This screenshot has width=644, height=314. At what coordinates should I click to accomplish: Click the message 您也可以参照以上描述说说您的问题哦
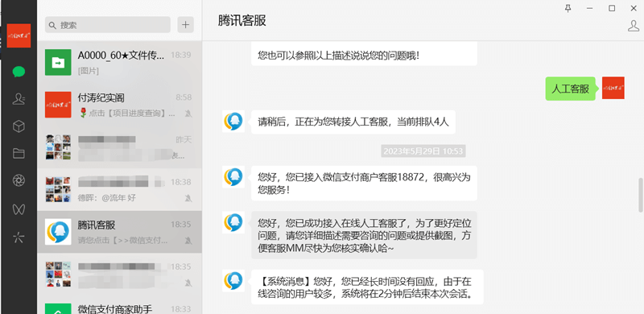365,54
